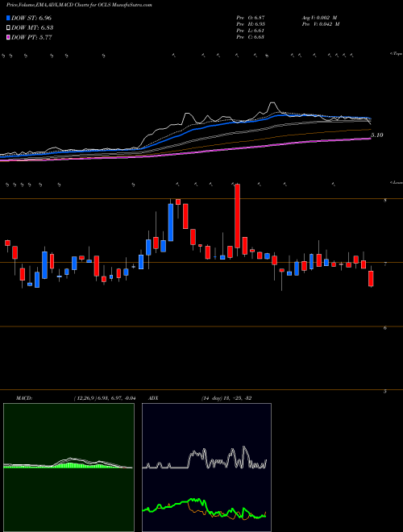Click the MACD '(12,26,9) 6.93, 6.97, -0.04' values
Image resolution: width=403 pixels, height=532 pixels.
click(x=105, y=398)
